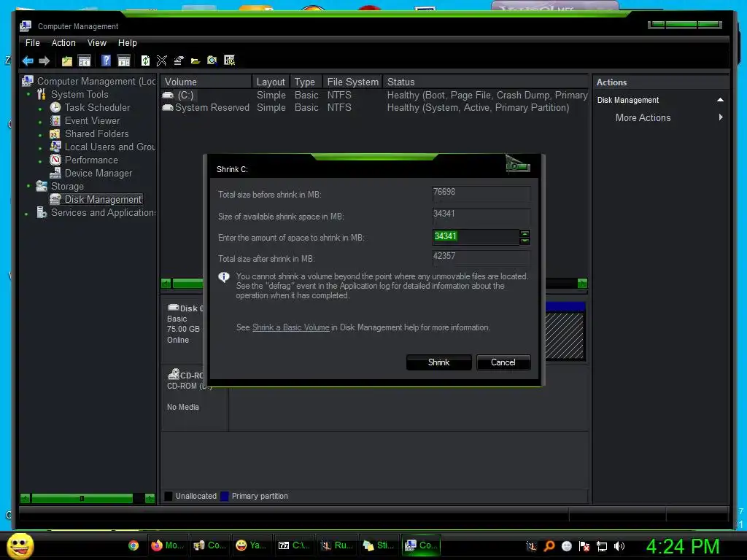Click the up one level folder icon
747x560 pixels.
(66, 61)
